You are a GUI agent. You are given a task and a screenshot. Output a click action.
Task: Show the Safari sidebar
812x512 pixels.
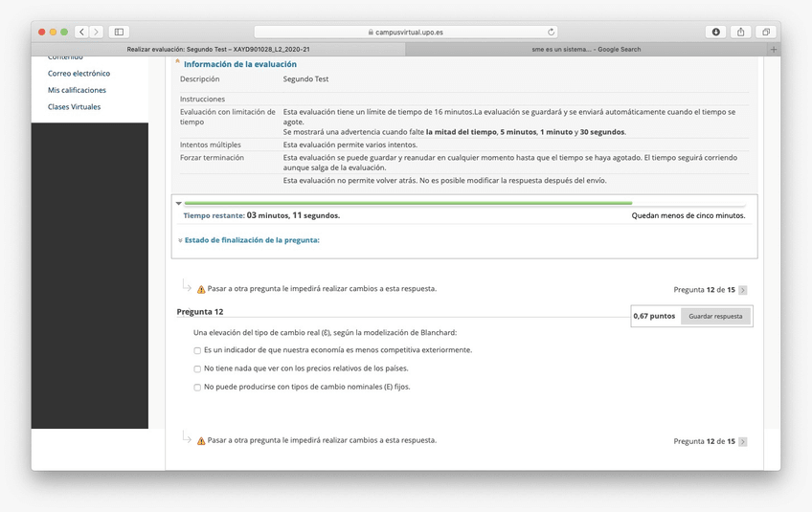pyautogui.click(x=119, y=32)
